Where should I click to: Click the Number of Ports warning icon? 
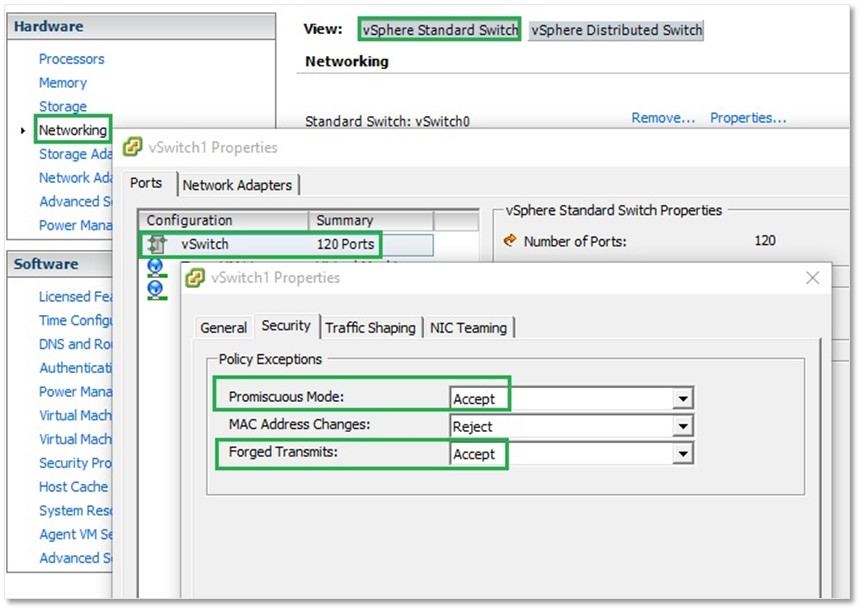coord(510,240)
